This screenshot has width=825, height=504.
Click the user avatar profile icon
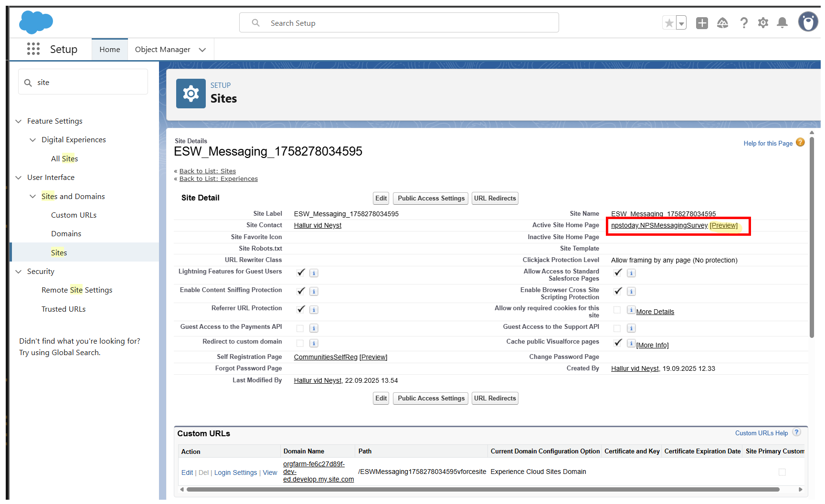click(x=808, y=22)
